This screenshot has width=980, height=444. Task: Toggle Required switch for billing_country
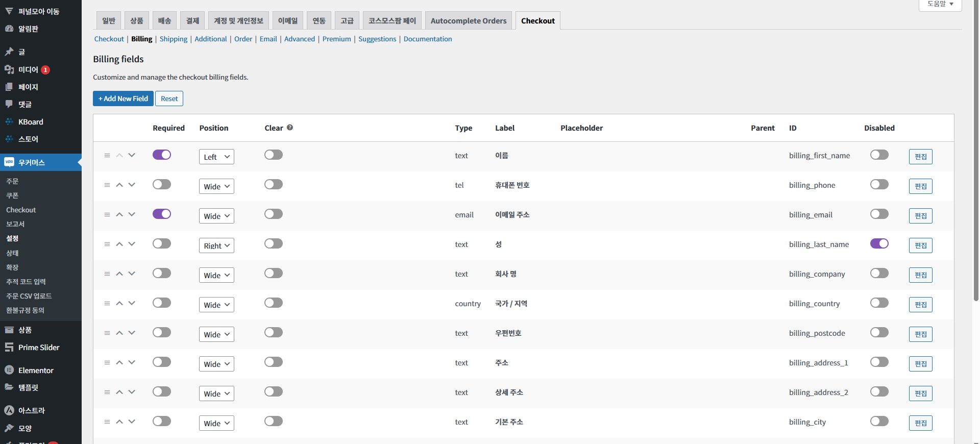[x=162, y=303]
